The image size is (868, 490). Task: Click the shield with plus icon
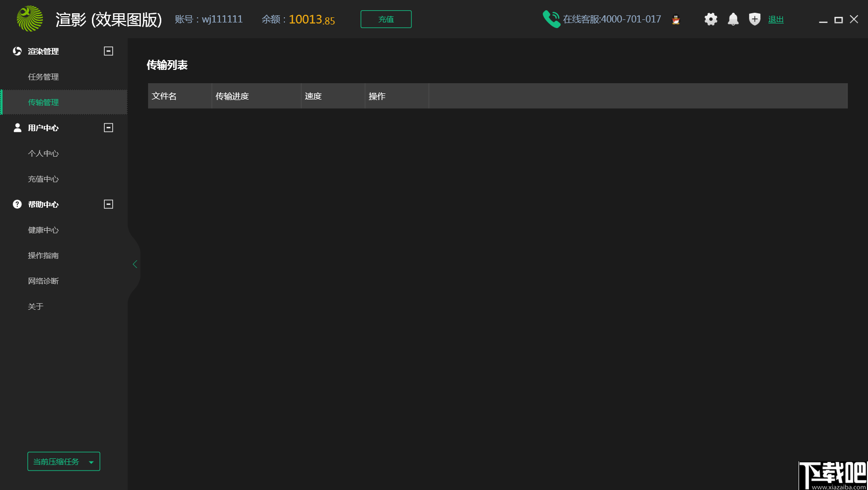[755, 19]
